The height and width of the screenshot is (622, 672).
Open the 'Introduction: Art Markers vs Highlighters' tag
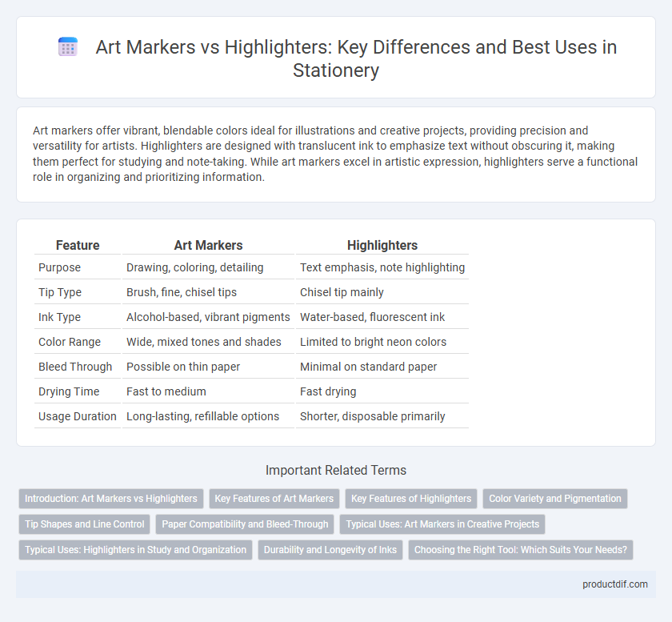[x=111, y=499]
